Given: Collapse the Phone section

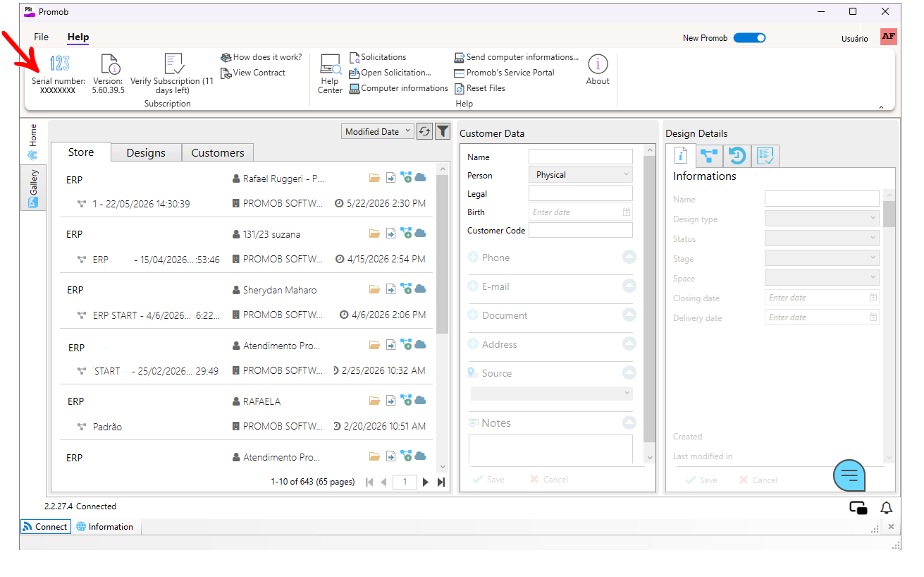Looking at the screenshot, I should point(629,257).
